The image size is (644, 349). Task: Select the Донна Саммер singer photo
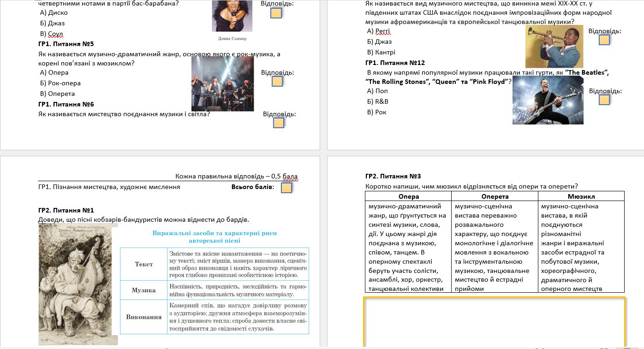232,16
